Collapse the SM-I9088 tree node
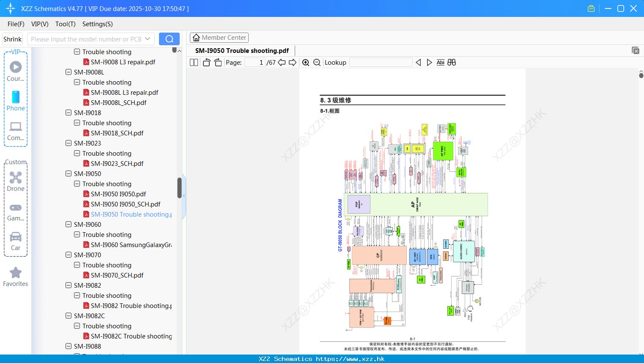644x363 pixels. (69, 346)
